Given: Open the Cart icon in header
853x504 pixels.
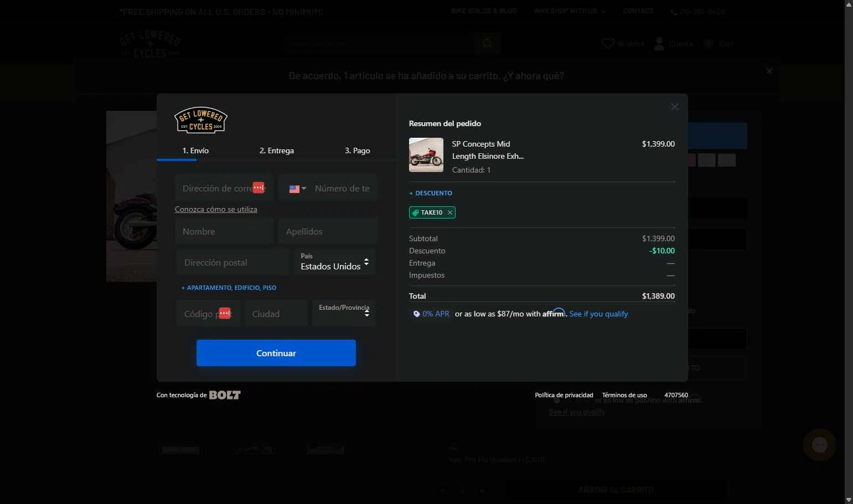Looking at the screenshot, I should pyautogui.click(x=709, y=43).
